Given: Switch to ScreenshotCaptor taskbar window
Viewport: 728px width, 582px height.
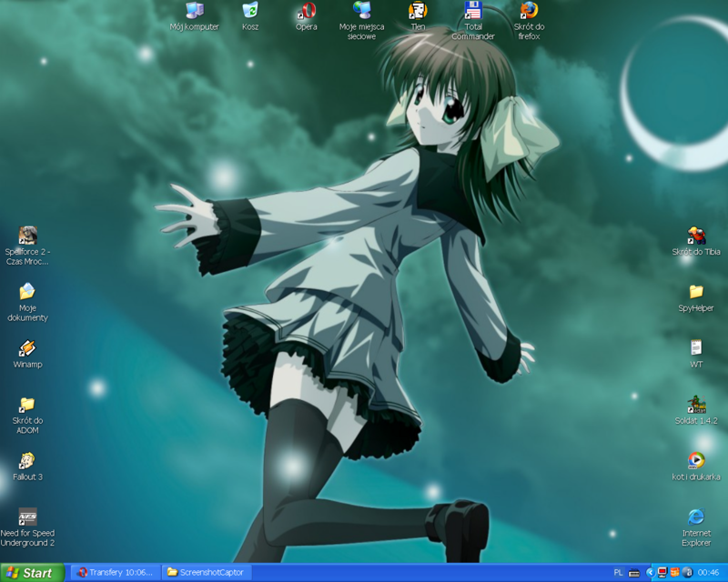Looking at the screenshot, I should pos(207,573).
